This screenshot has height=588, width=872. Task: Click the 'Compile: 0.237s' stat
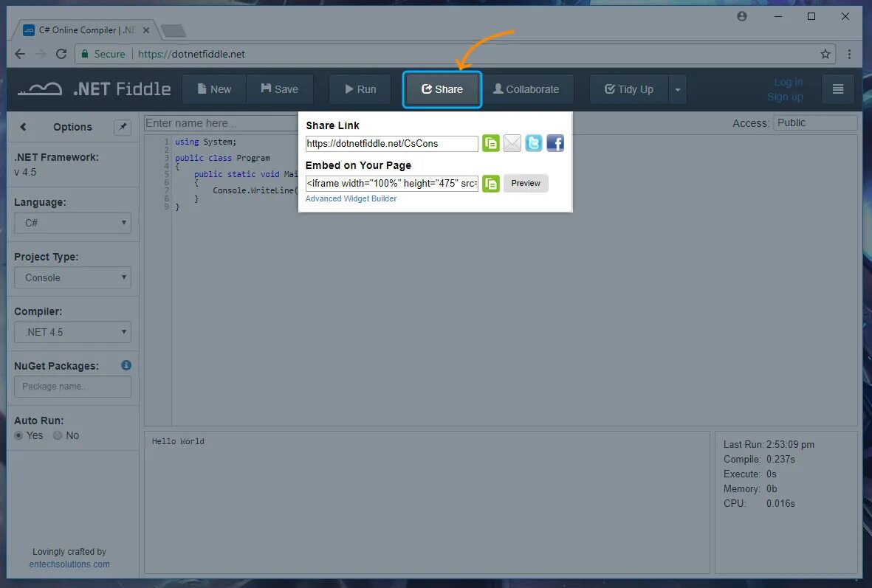click(x=759, y=459)
